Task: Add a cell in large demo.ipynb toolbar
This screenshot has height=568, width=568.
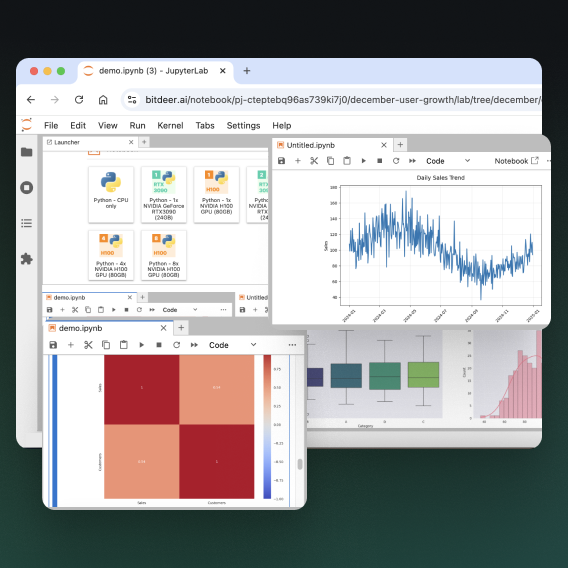Action: [71, 345]
